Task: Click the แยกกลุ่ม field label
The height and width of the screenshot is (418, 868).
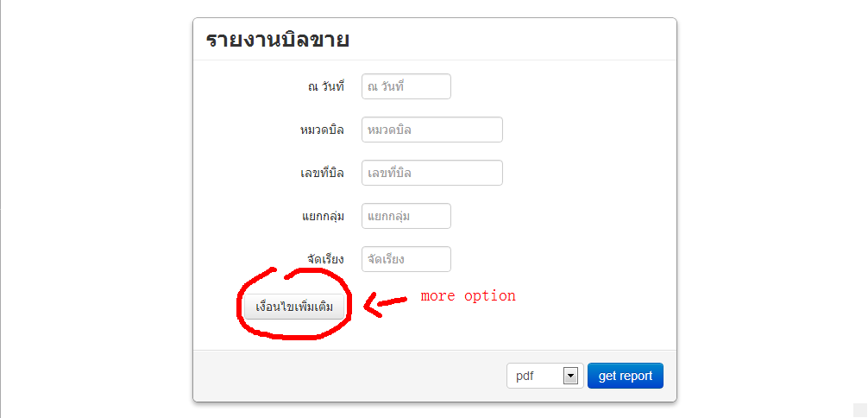Action: 324,216
